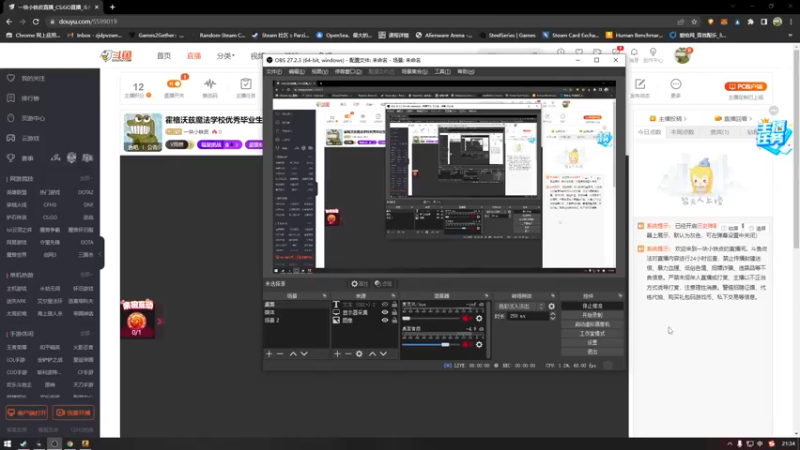Click the add scene plus icon in OBS
The image size is (800, 450).
click(269, 354)
